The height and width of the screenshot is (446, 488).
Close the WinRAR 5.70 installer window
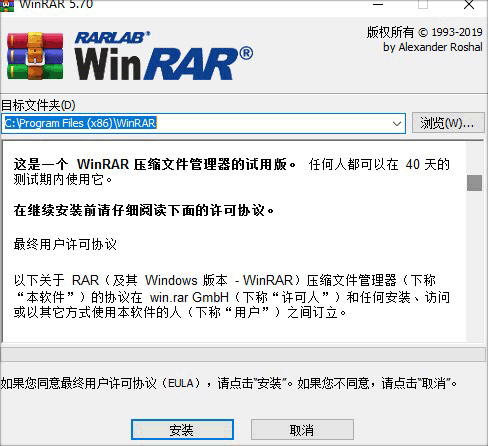[469, 5]
